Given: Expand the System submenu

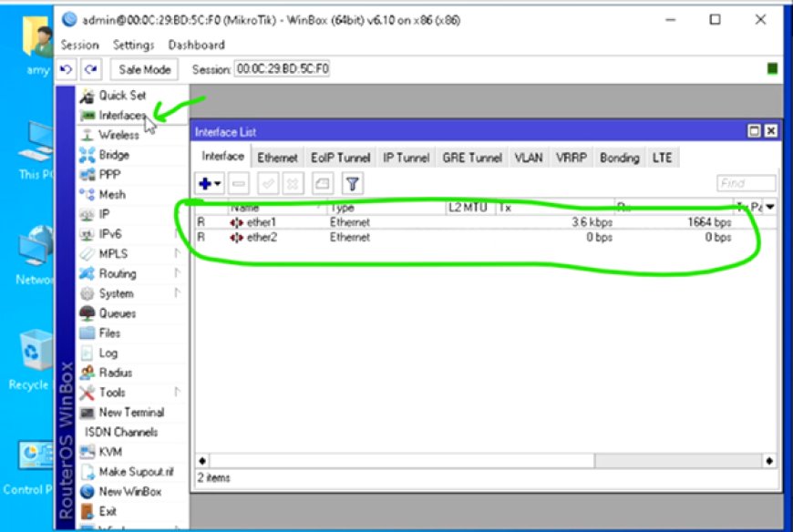Looking at the screenshot, I should point(177,293).
